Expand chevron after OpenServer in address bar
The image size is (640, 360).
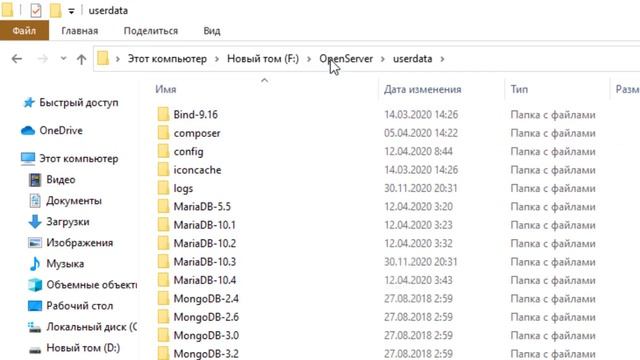click(383, 59)
